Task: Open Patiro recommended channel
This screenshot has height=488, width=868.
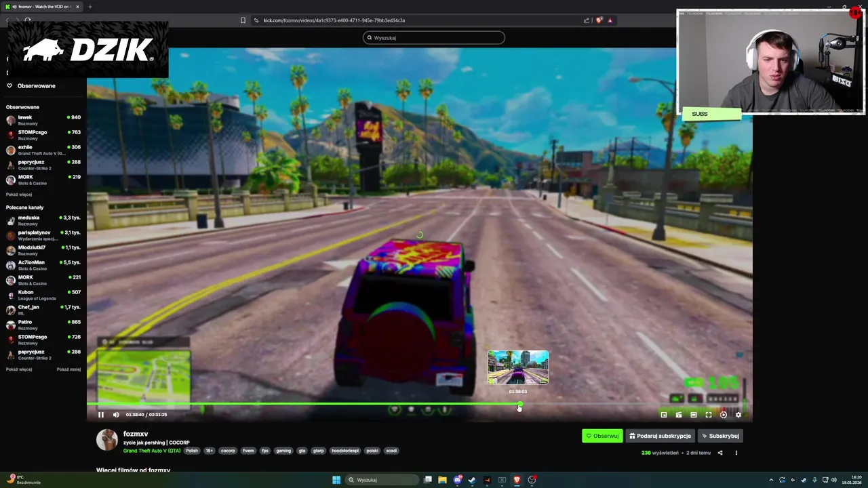Action: (43, 325)
